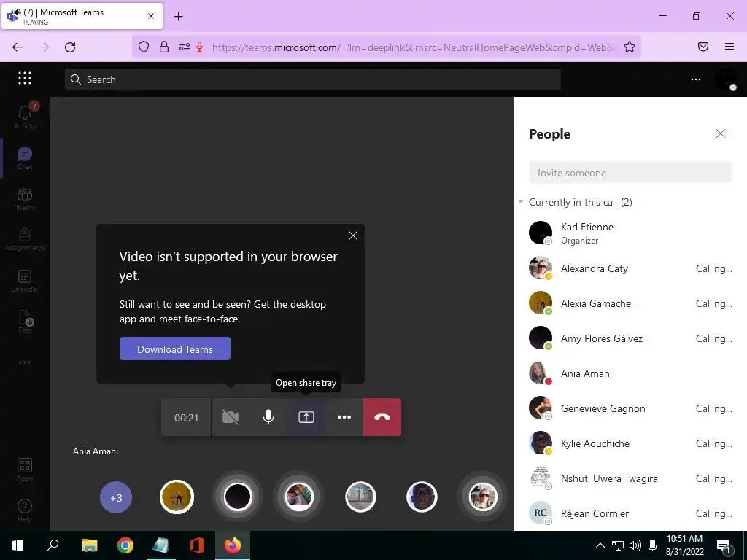The height and width of the screenshot is (560, 747).
Task: Open Apps store in the sidebar
Action: pyautogui.click(x=25, y=470)
